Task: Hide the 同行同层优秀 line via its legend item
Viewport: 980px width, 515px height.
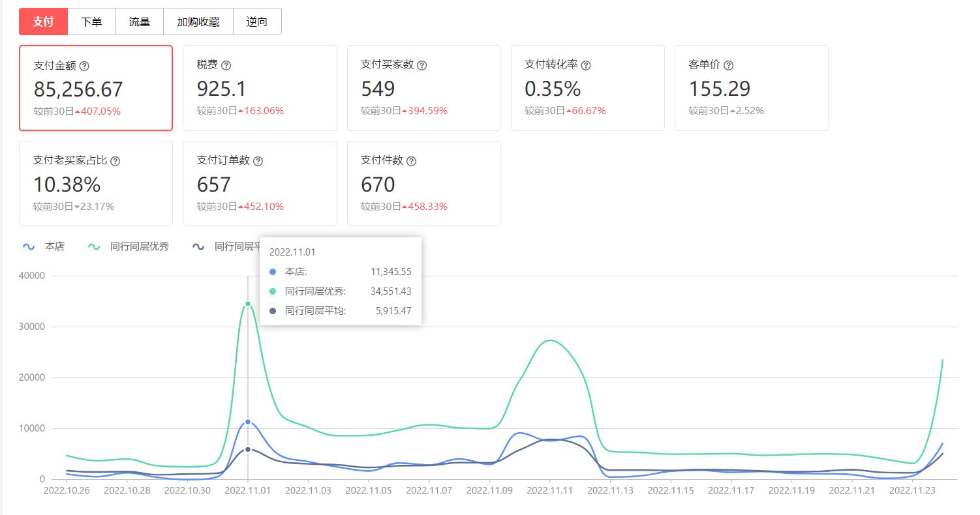Action: click(128, 246)
